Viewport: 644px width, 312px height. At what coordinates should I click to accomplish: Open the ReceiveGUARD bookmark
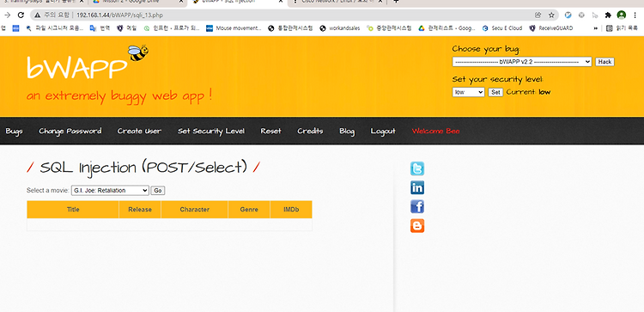(x=550, y=28)
